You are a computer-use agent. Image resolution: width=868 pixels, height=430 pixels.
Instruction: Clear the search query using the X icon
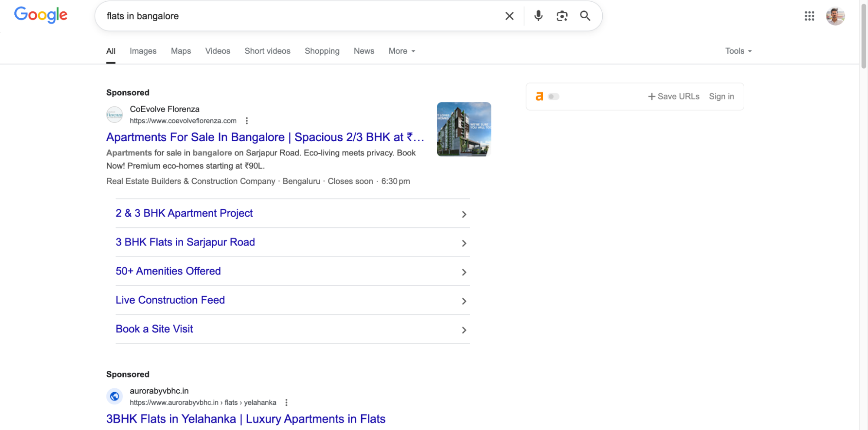[509, 16]
